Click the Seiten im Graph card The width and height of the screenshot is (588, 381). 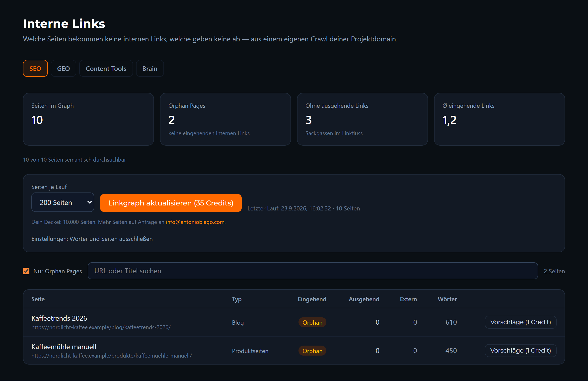pos(88,119)
